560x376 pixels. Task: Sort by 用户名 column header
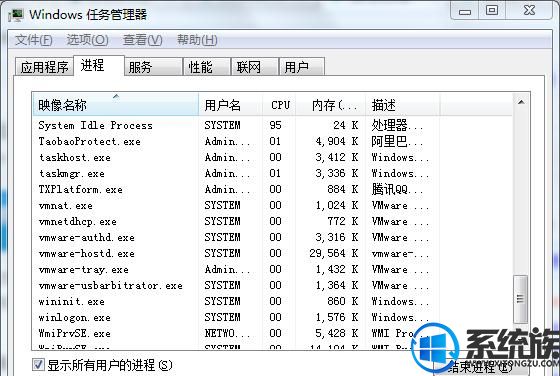tap(230, 105)
